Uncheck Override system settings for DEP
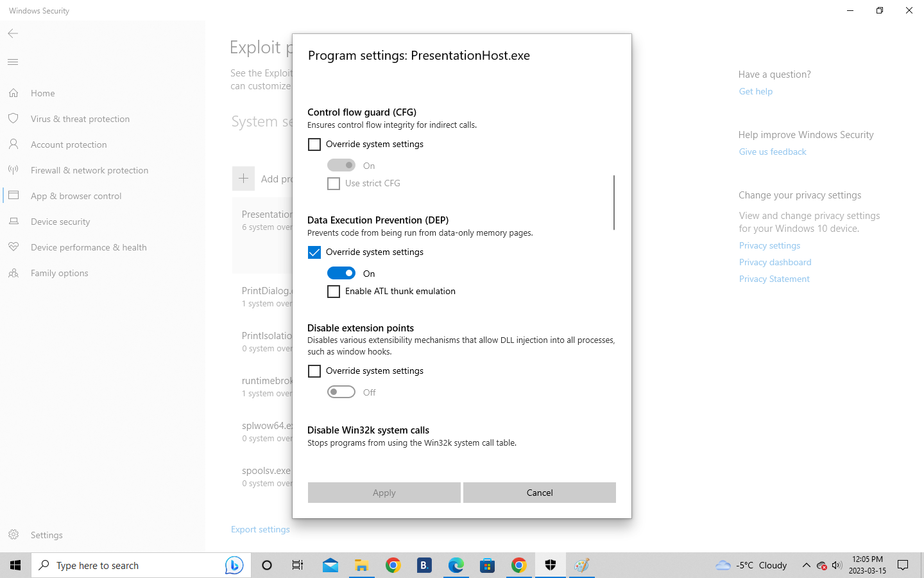Screen dimensions: 924x578 (314, 252)
